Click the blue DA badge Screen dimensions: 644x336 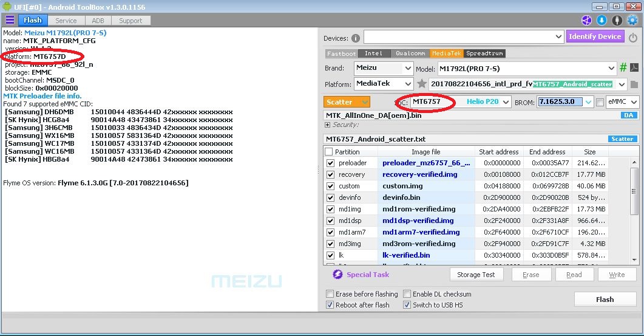(x=629, y=115)
